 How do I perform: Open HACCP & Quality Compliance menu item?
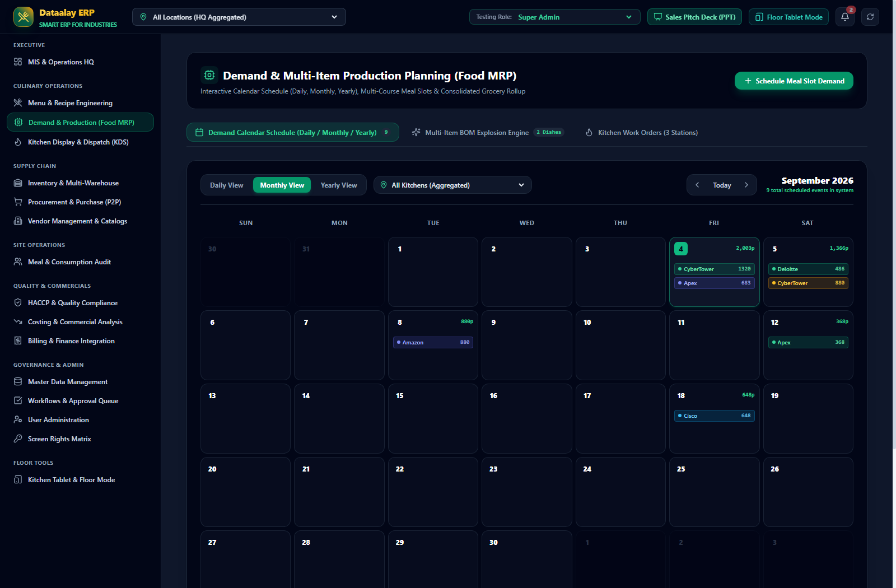coord(80,302)
